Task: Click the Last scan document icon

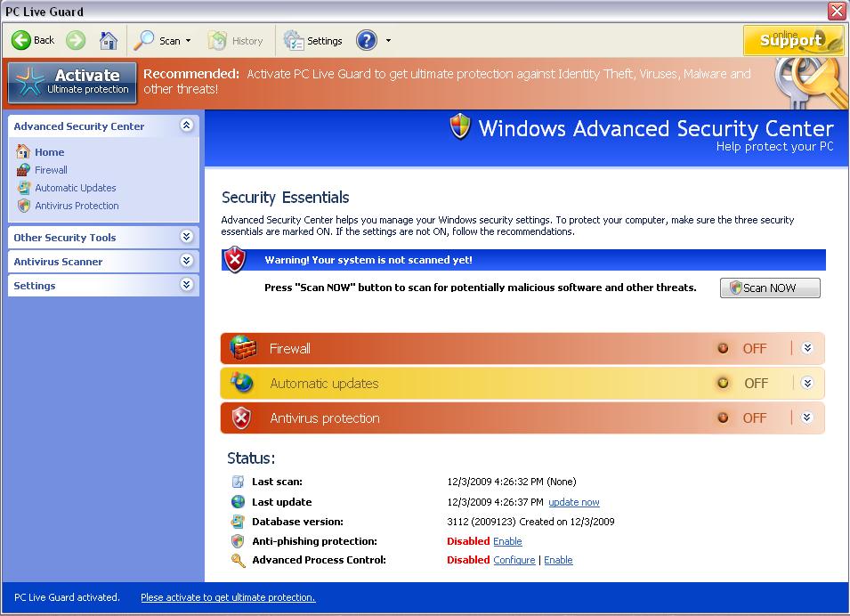Action: (238, 482)
